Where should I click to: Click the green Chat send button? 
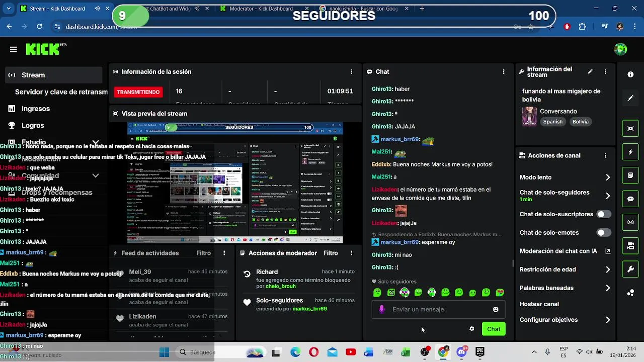point(494,329)
